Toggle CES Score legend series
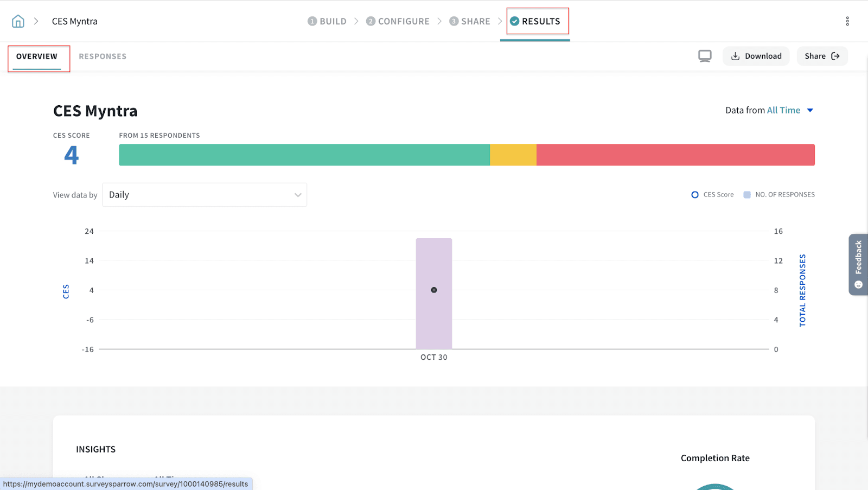Screen dimensions: 868x490 712,195
